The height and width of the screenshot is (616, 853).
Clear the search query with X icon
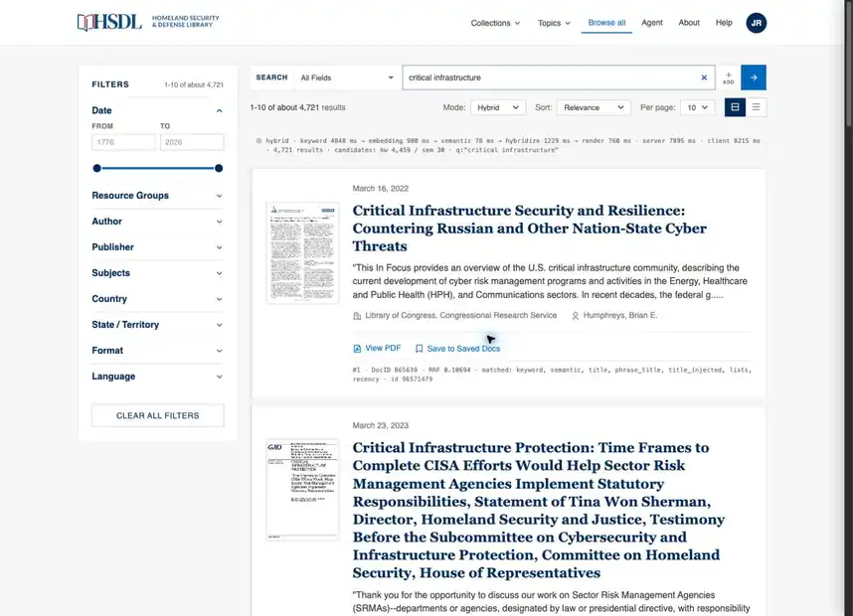(704, 77)
